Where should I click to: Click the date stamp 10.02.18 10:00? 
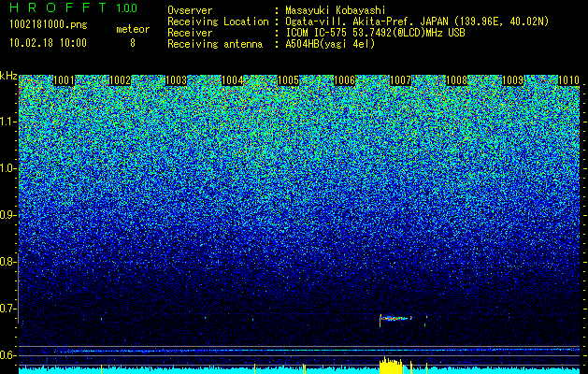click(48, 43)
